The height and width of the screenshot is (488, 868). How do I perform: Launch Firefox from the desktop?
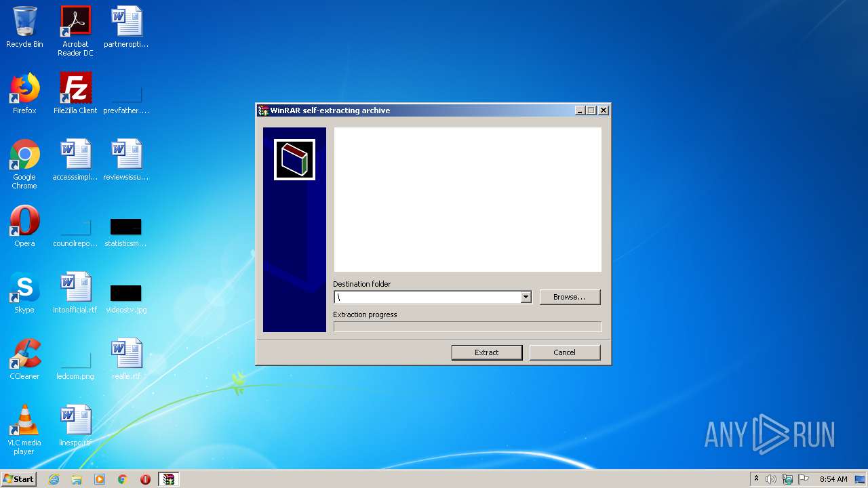(x=24, y=94)
